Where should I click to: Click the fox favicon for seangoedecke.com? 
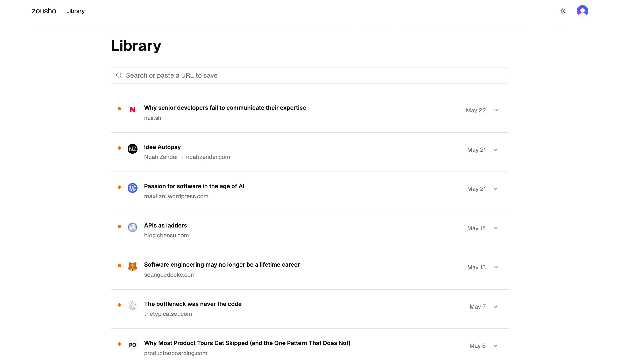click(x=132, y=266)
